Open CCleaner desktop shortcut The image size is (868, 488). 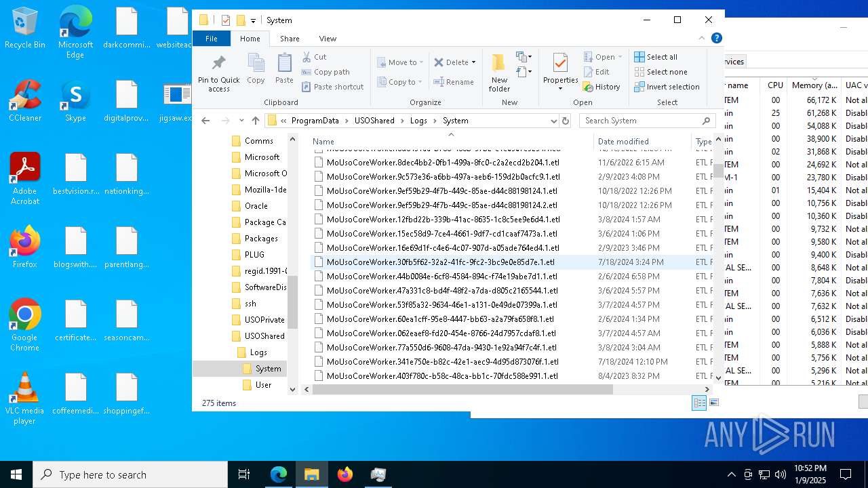tap(25, 101)
